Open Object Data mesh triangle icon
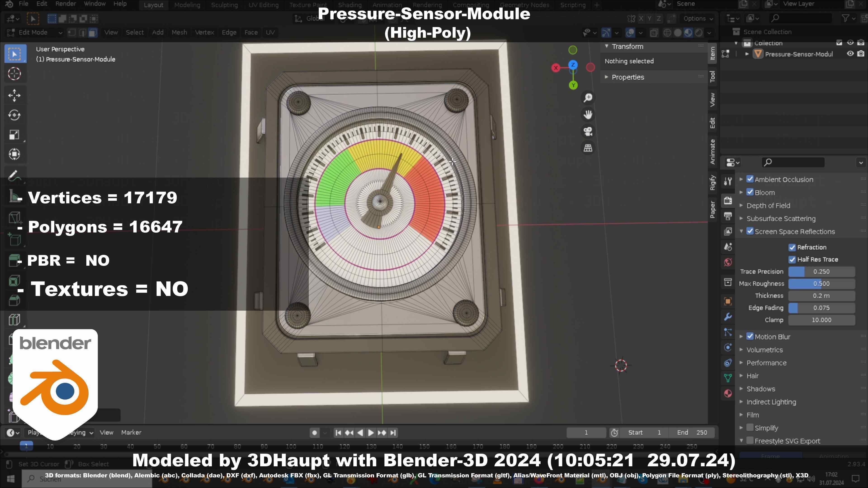 click(x=728, y=378)
